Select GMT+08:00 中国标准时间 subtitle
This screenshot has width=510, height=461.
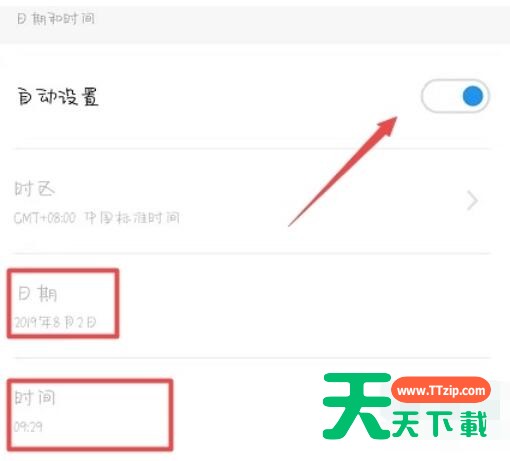tap(97, 218)
